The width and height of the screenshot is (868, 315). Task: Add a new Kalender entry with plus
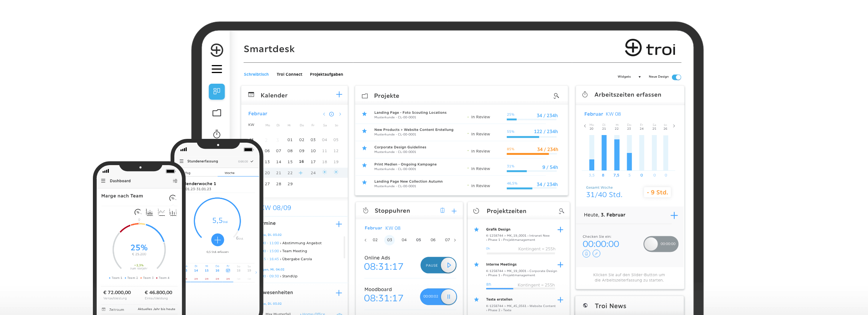(339, 94)
